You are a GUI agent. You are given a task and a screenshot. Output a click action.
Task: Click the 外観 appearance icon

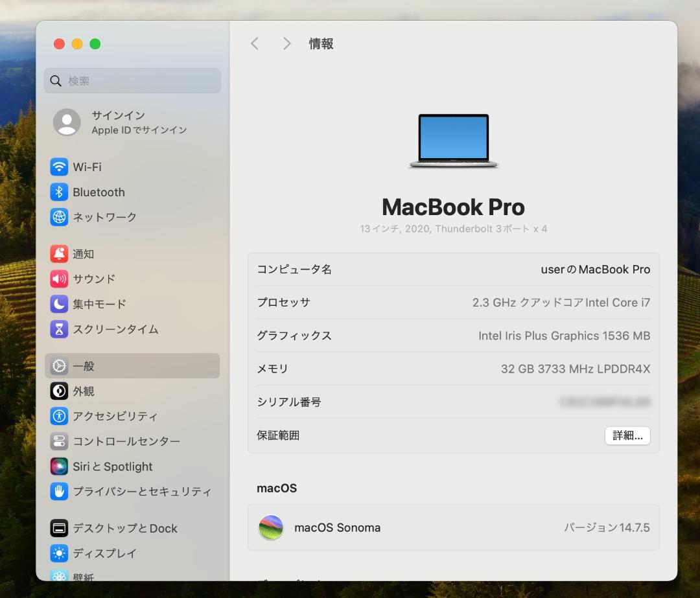tap(59, 391)
